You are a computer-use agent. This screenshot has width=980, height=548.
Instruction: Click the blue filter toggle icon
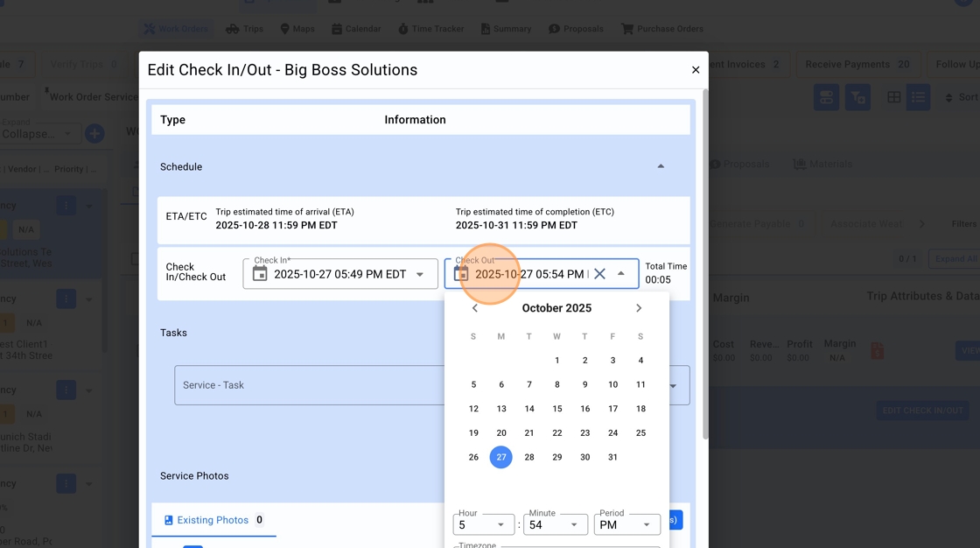click(x=826, y=97)
